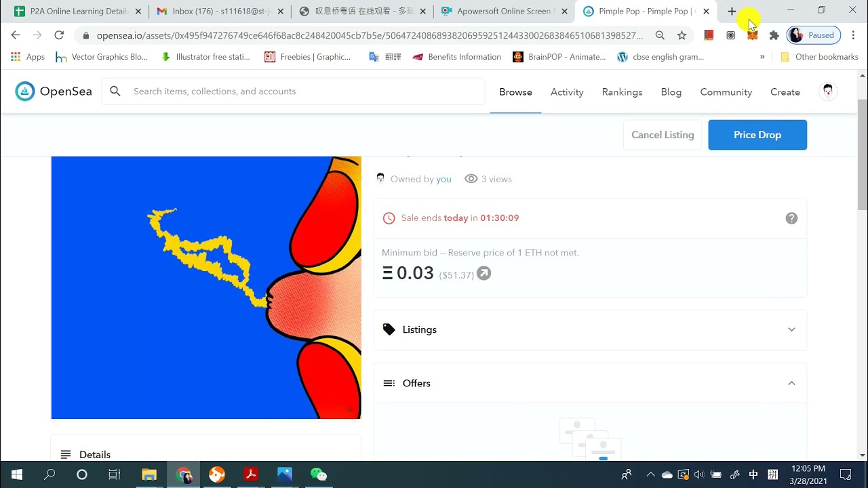Open the Blog link in the header
Image resolution: width=868 pixels, height=488 pixels.
[x=671, y=92]
